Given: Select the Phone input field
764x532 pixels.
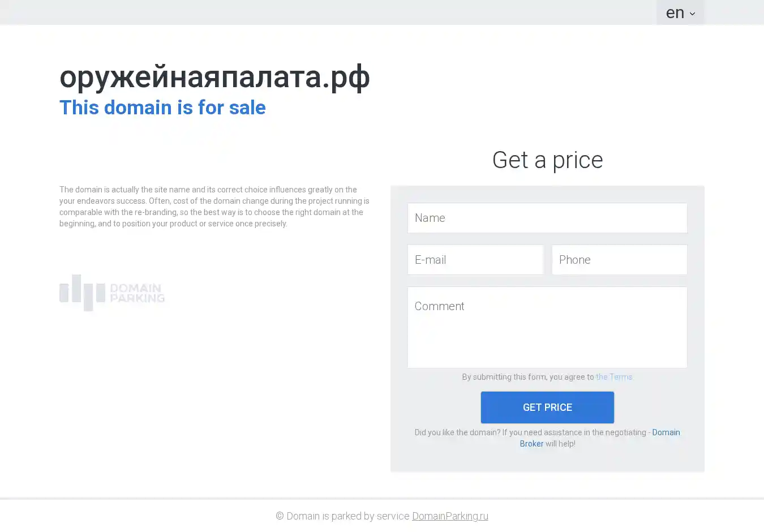Looking at the screenshot, I should click(x=620, y=260).
